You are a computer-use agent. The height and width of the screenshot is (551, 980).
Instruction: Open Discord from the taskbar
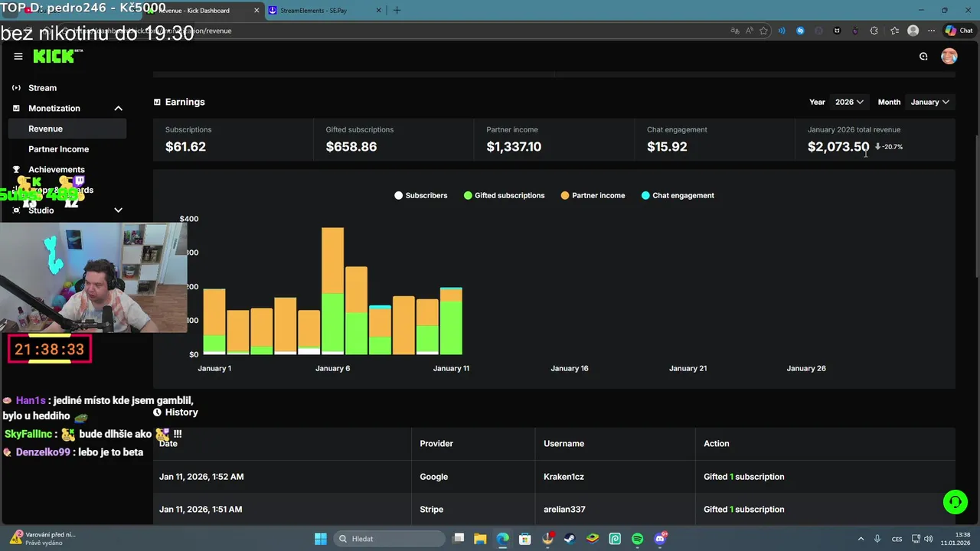coord(661,539)
